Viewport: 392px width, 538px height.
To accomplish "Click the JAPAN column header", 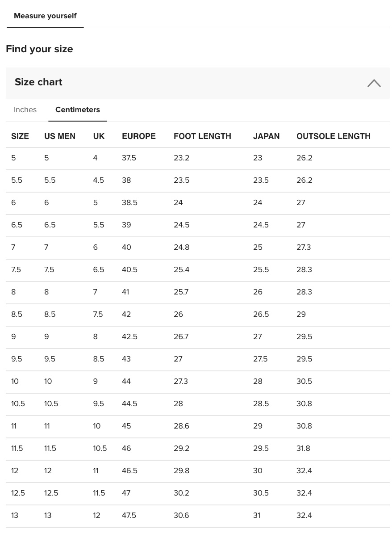I will [266, 136].
